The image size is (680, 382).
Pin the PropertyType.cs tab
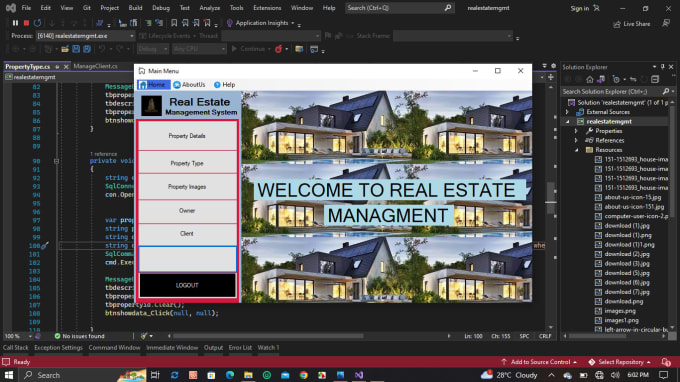coord(57,67)
